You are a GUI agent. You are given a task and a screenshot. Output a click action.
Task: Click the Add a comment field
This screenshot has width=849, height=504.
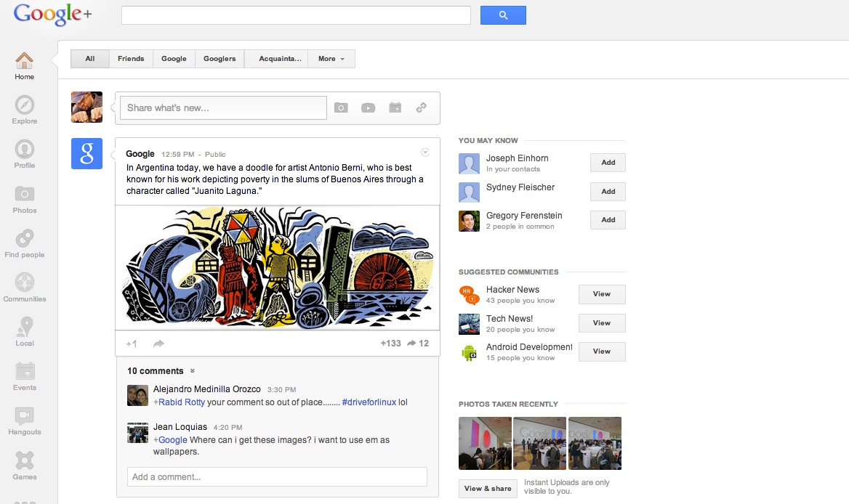[x=277, y=477]
